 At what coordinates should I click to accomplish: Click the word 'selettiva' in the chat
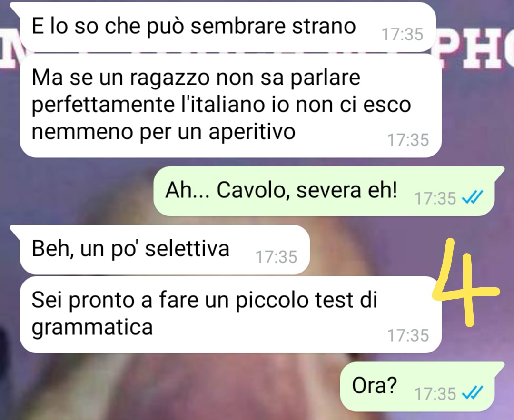(x=187, y=249)
